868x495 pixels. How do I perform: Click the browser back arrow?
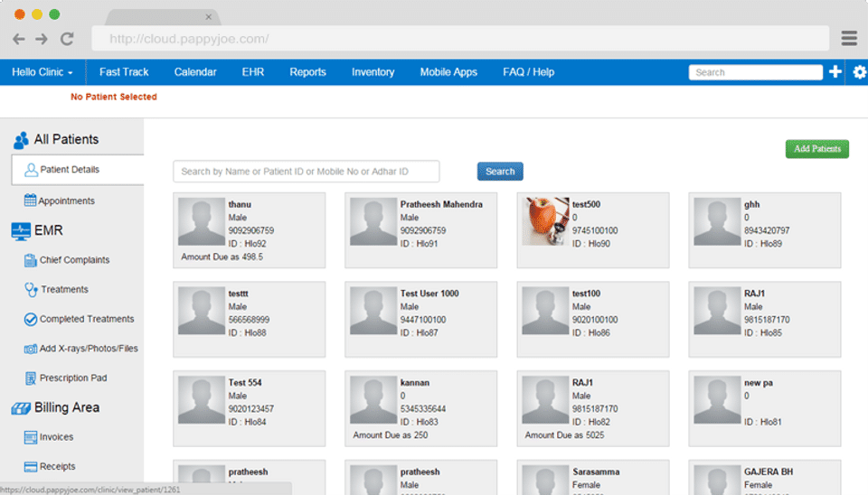tap(19, 39)
